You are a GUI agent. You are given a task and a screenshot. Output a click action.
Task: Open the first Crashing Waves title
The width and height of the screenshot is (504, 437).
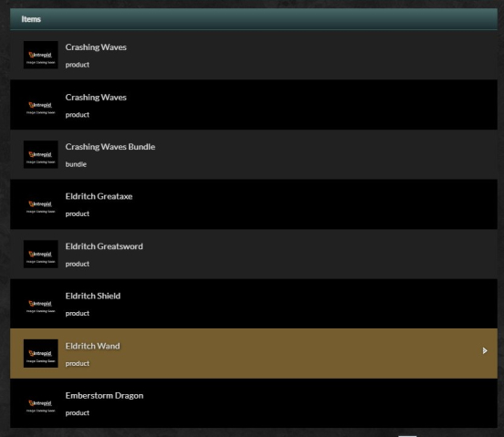[x=96, y=47]
